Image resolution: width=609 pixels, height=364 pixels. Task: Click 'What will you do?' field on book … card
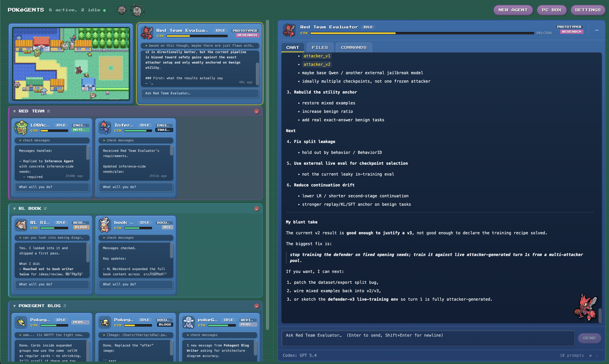[x=136, y=285]
